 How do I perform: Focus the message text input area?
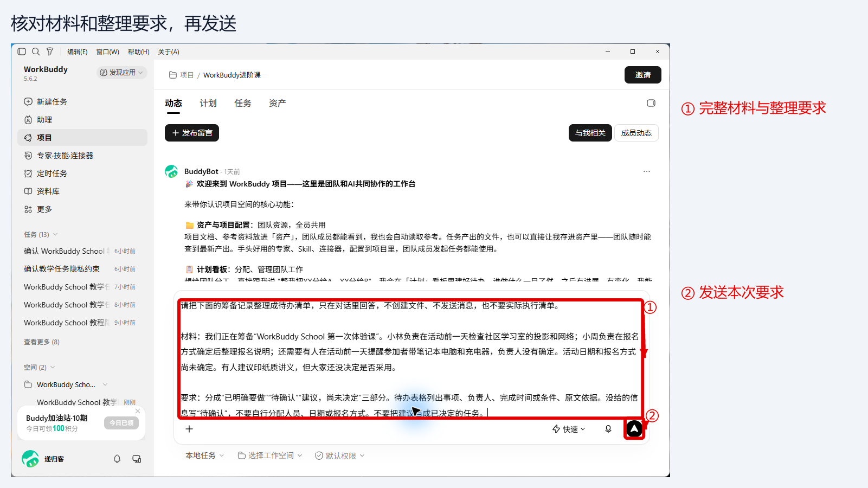(x=411, y=359)
